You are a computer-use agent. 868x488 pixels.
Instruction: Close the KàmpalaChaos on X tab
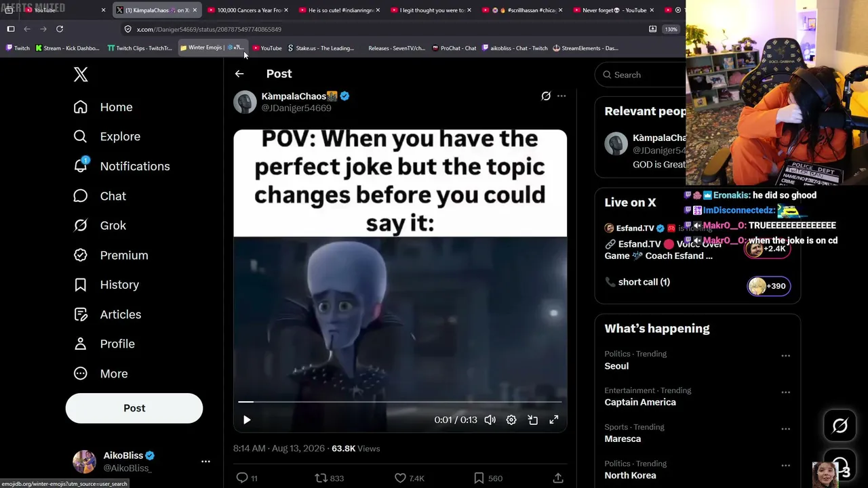(x=195, y=10)
